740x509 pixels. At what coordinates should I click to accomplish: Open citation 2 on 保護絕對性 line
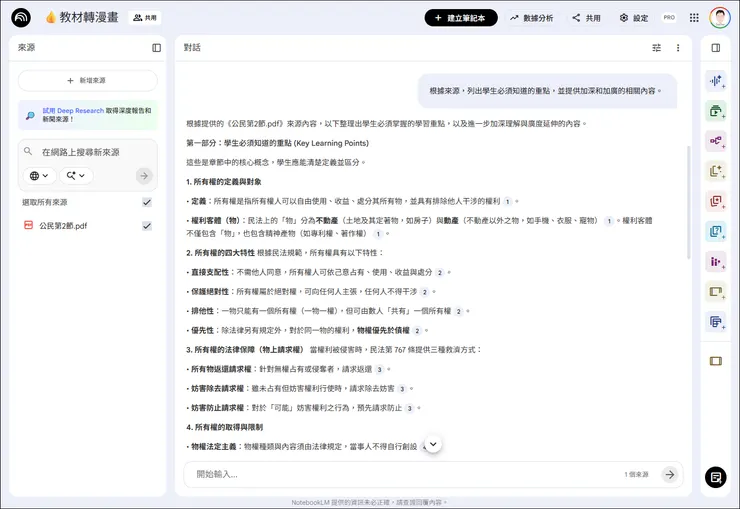(424, 292)
